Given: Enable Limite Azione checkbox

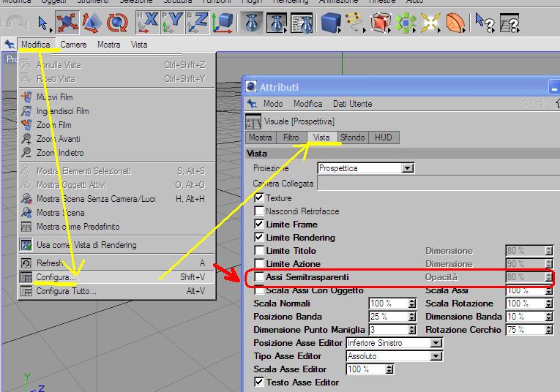Looking at the screenshot, I should coord(259,264).
